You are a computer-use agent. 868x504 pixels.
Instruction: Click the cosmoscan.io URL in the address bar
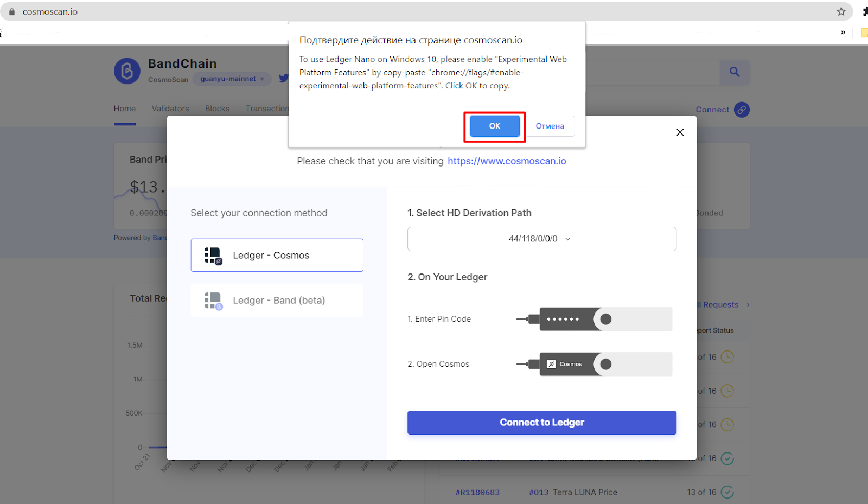click(x=50, y=12)
